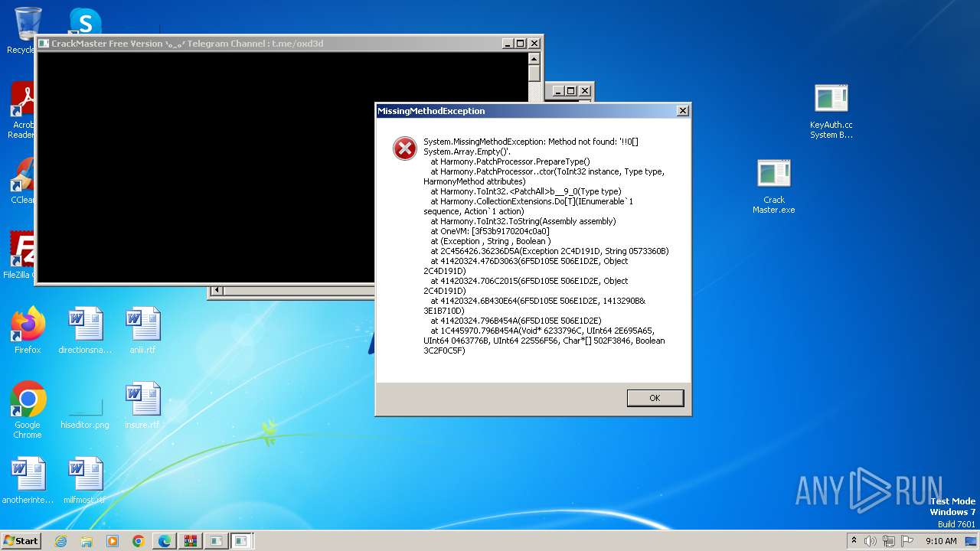The height and width of the screenshot is (551, 980).
Task: Select the directionsna... document icon
Action: pos(85,330)
